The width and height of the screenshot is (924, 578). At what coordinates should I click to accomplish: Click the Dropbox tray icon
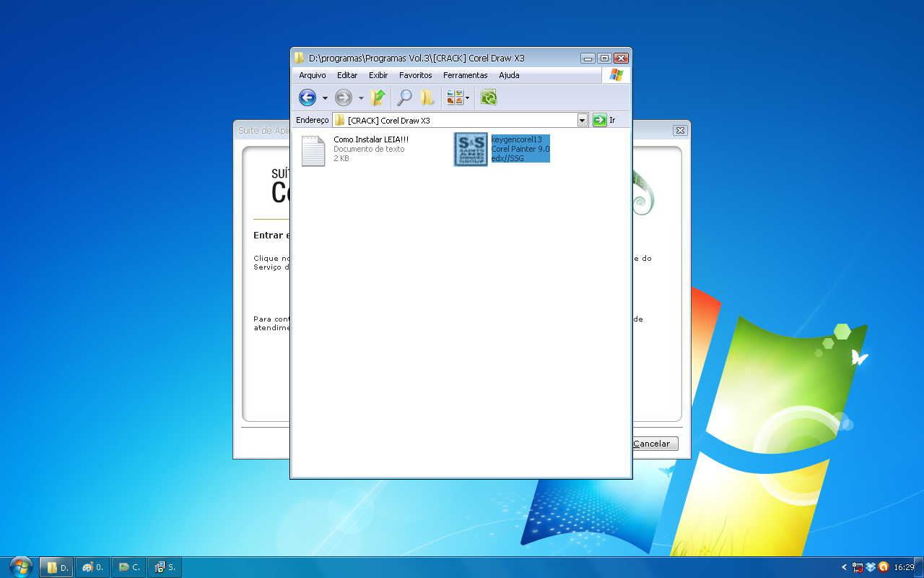tap(871, 567)
